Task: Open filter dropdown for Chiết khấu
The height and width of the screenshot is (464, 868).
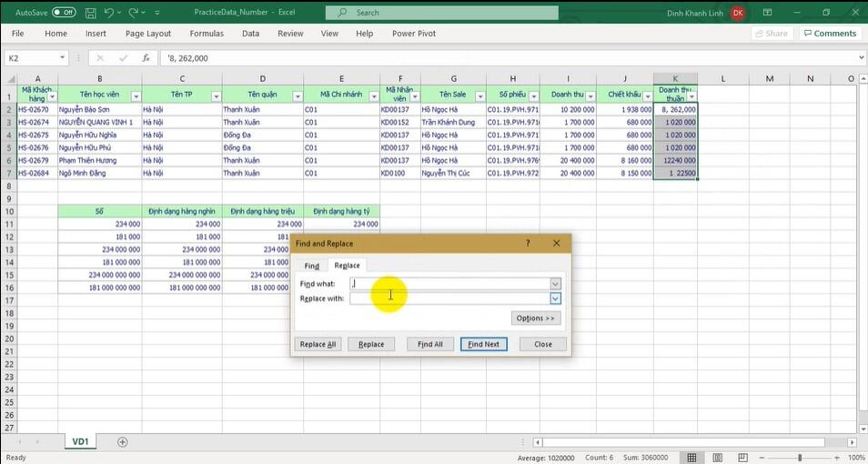Action: pos(647,96)
